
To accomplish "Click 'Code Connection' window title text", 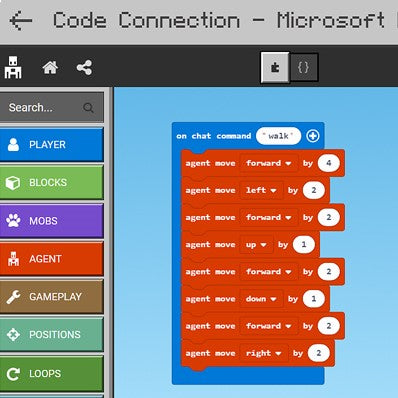I will (146, 20).
